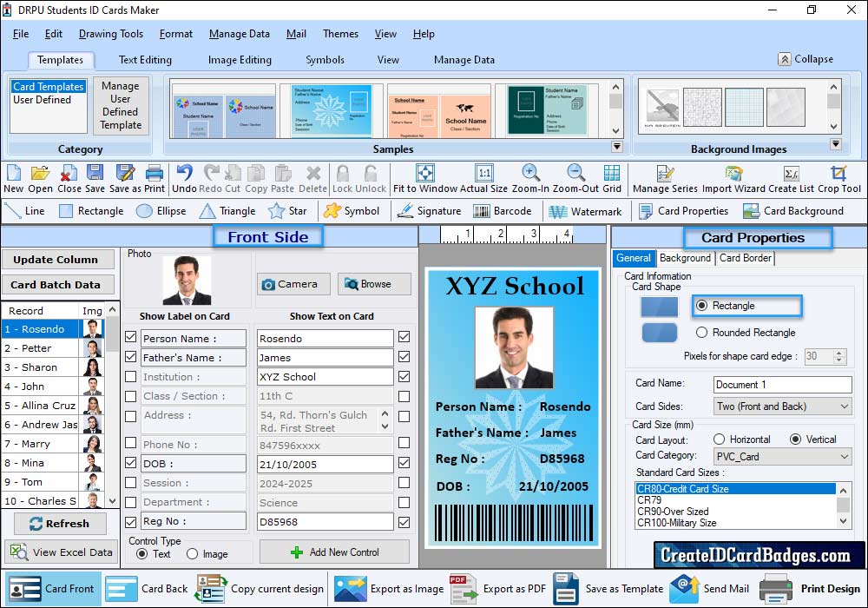868x608 pixels.
Task: Click the card sizes list's down arrow
Action: 843,520
